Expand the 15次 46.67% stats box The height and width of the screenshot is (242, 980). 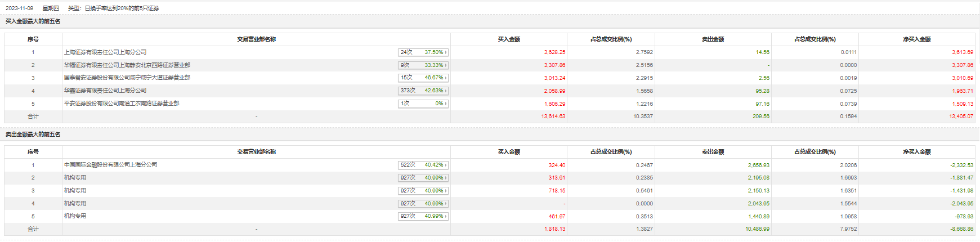423,78
